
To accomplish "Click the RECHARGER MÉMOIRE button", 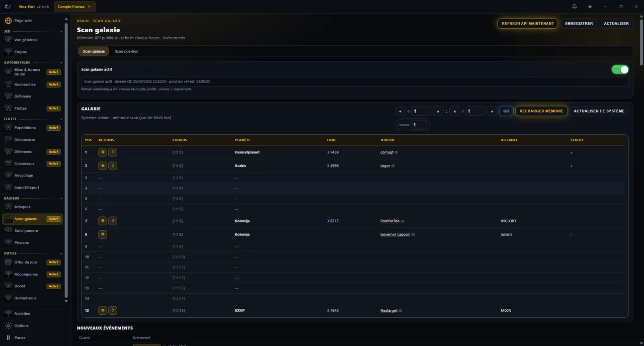I will pos(541,111).
